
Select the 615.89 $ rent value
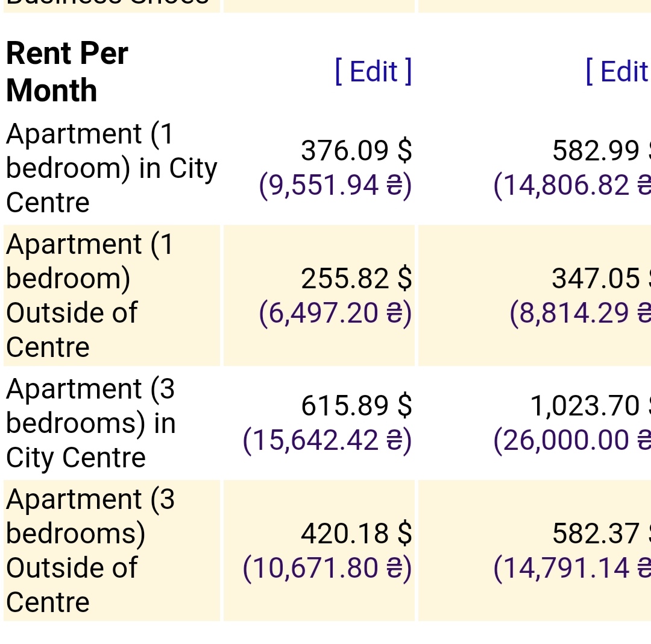coord(356,406)
